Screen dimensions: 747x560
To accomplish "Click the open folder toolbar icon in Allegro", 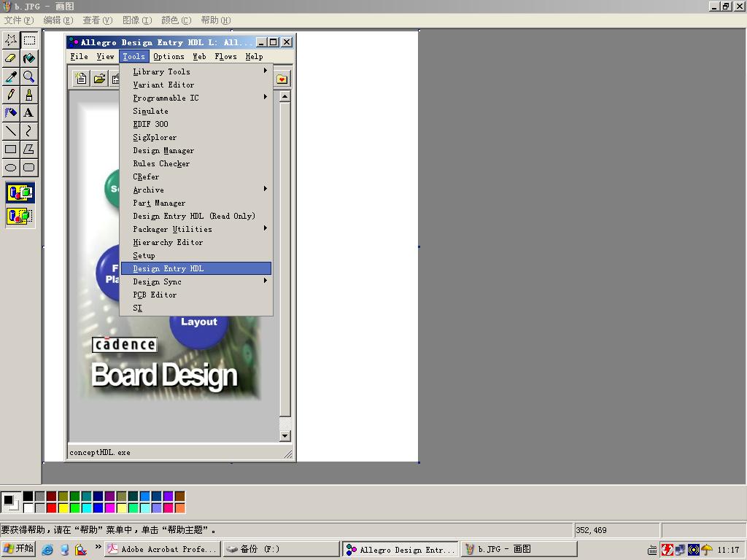I will pyautogui.click(x=99, y=79).
